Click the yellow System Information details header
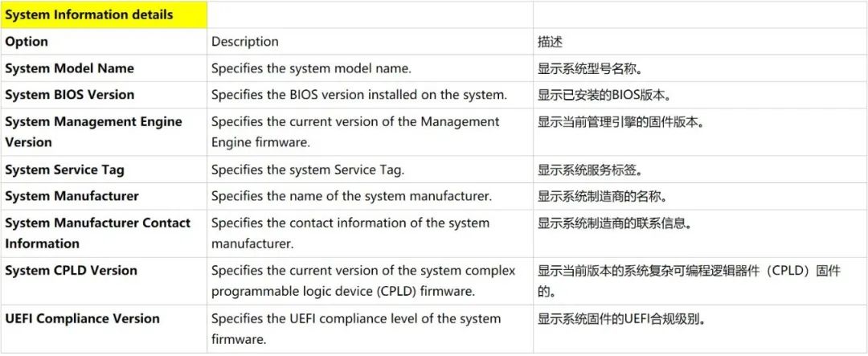Screen dimensions: 868x356 tap(104, 15)
